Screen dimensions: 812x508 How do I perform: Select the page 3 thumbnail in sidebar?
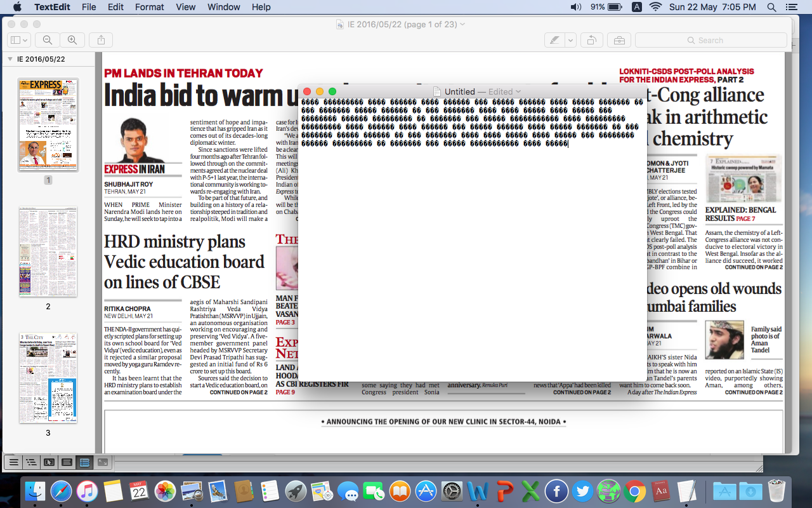tap(48, 378)
